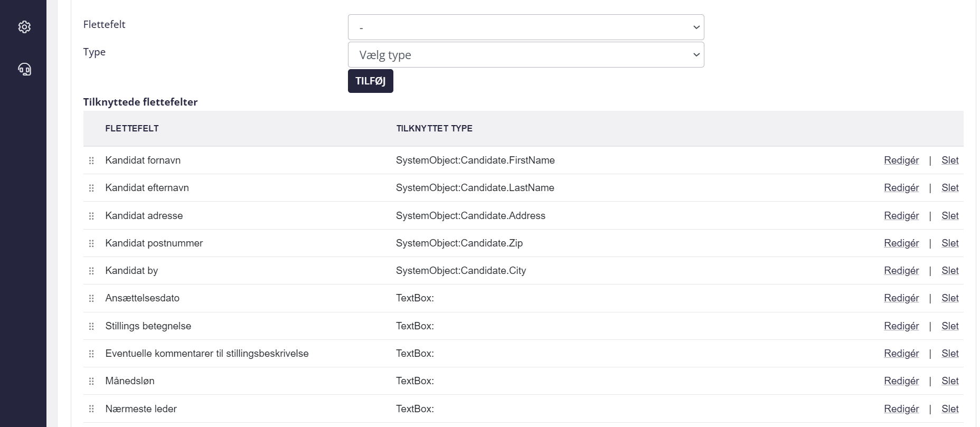The image size is (980, 427).
Task: Select drag handle for Kandidat by row
Action: [91, 271]
